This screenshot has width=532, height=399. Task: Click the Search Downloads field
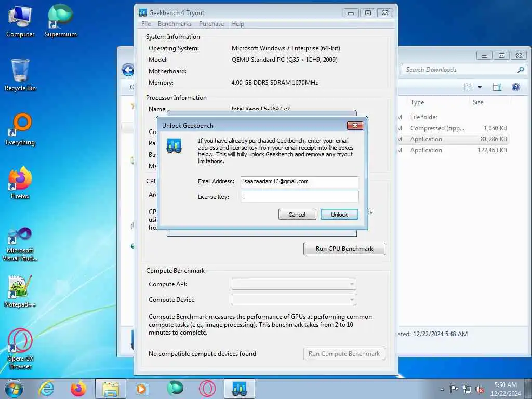tap(464, 70)
